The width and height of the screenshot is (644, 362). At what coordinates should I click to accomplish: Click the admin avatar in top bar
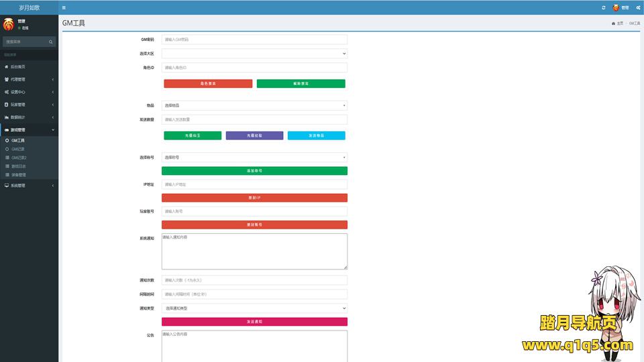pos(616,7)
